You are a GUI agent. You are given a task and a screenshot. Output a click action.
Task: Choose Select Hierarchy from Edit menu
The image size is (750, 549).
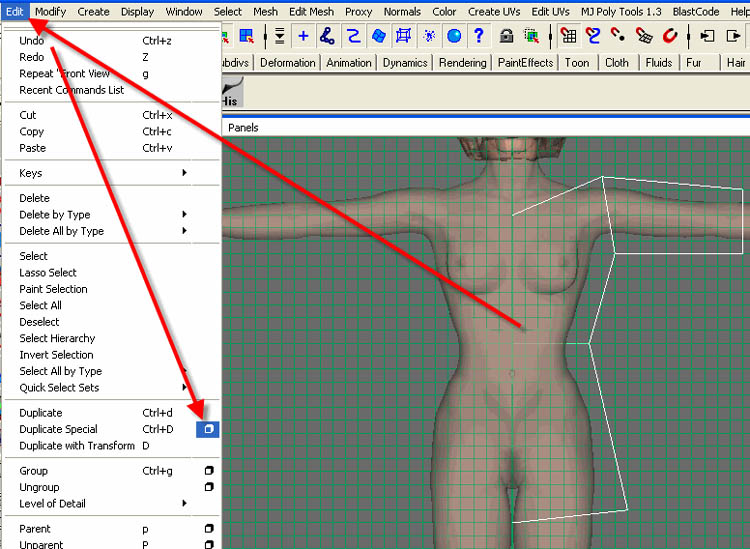pos(57,339)
